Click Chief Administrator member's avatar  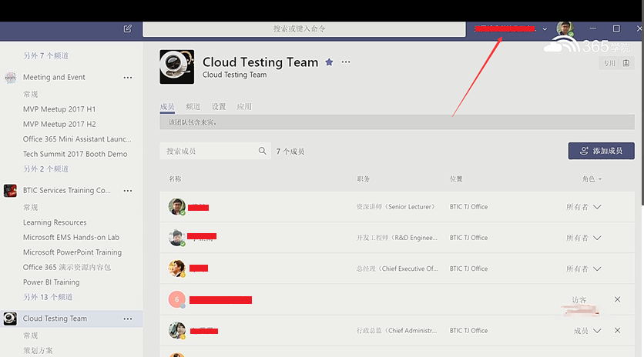(x=176, y=330)
